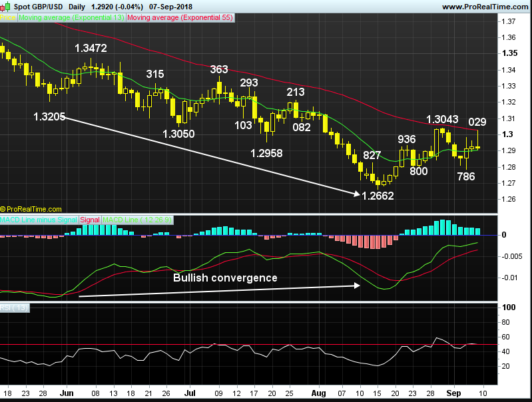Click the 1.3050 low annotation
This screenshot has height=402, width=532.
pos(179,134)
